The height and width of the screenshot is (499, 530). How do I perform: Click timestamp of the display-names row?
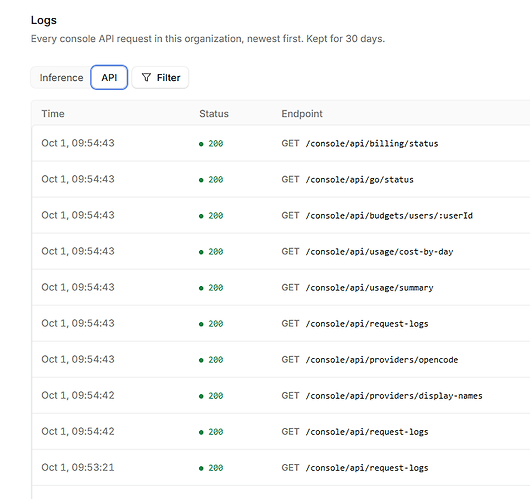pyautogui.click(x=78, y=396)
